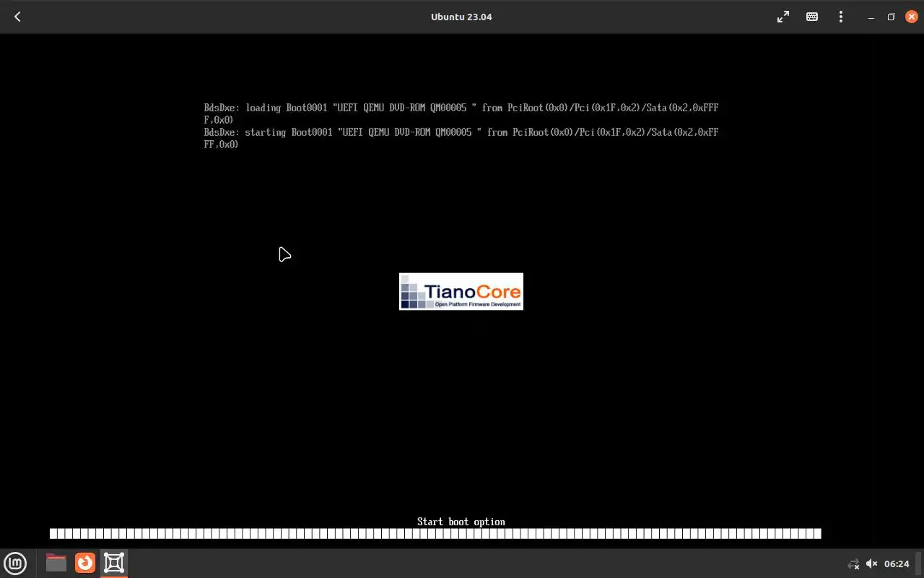Open the clock showing 06:24
The image size is (924, 578).
click(x=897, y=564)
